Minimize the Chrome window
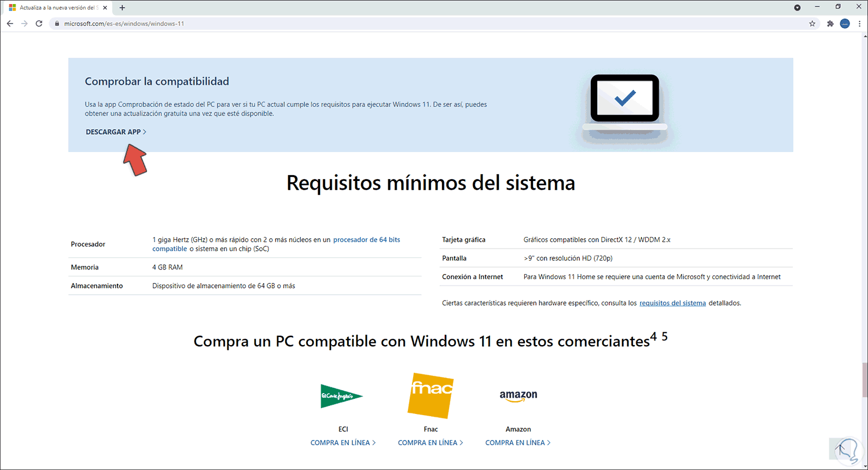 (817, 7)
